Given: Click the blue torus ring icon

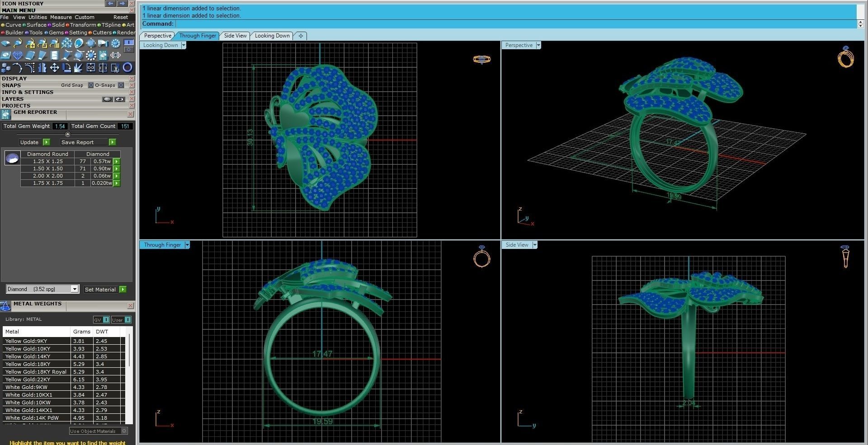Looking at the screenshot, I should [128, 68].
